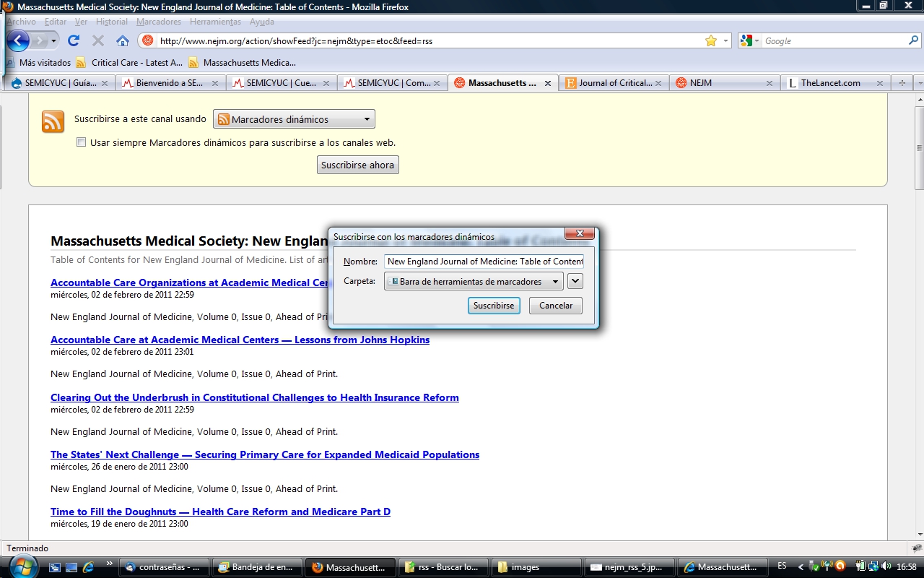This screenshot has height=578, width=924.
Task: Click the site favicon in the URL bar
Action: coord(148,40)
